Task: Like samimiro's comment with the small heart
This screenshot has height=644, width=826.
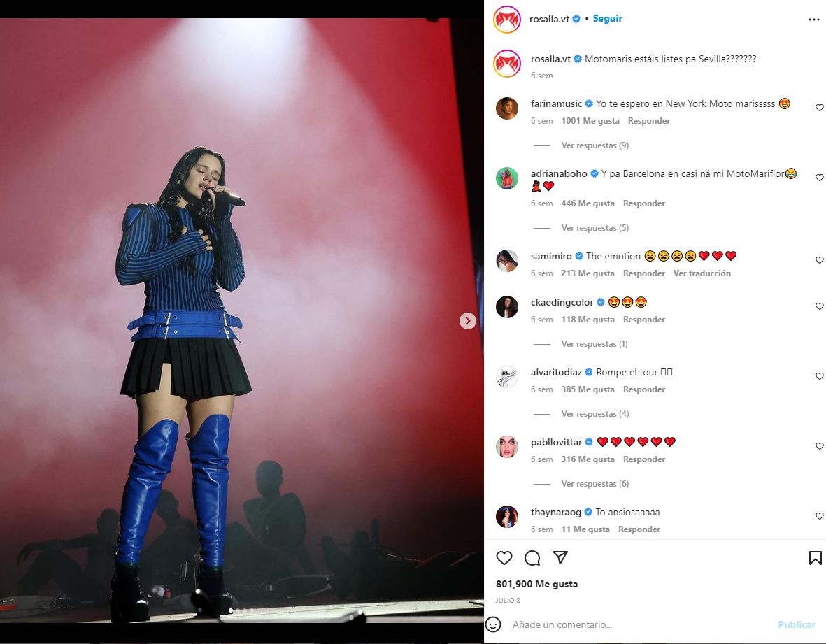Action: coord(819,260)
